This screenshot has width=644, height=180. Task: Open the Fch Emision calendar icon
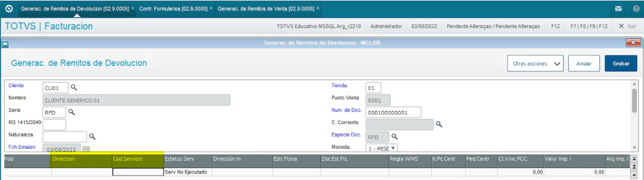point(86,149)
